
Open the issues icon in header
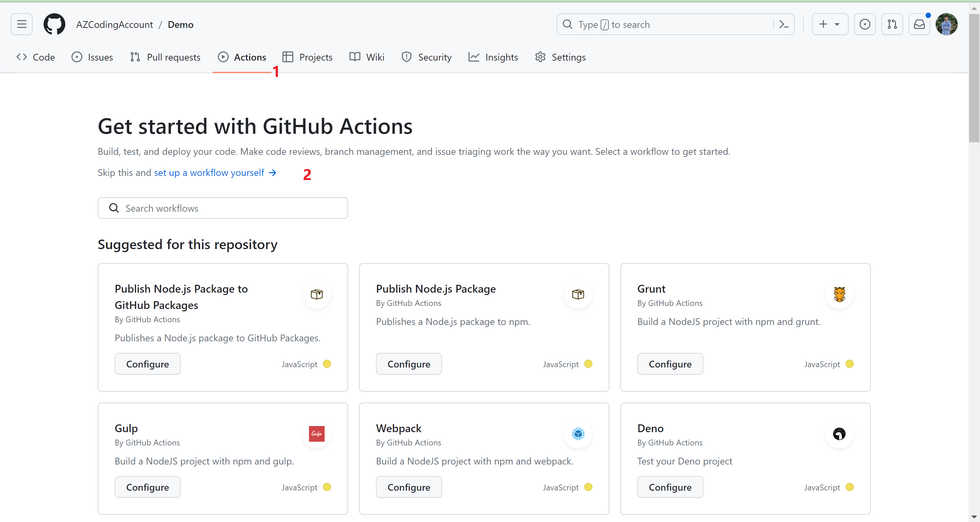point(864,25)
